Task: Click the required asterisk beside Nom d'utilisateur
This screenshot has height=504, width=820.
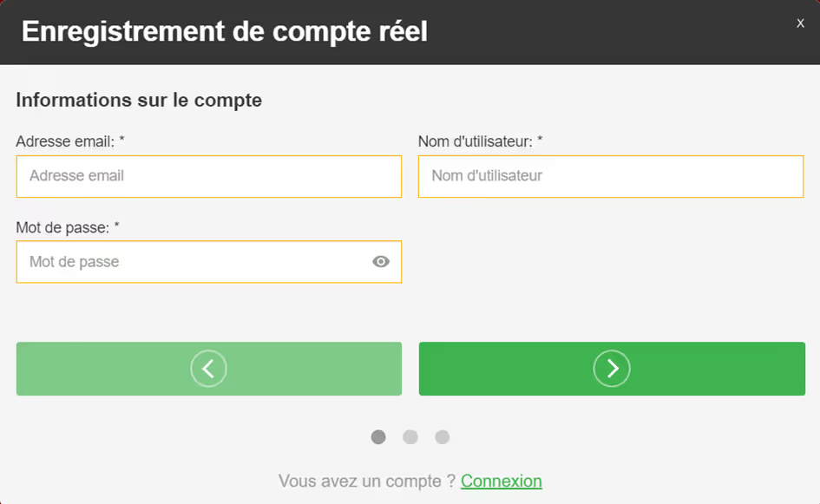Action: pyautogui.click(x=540, y=141)
